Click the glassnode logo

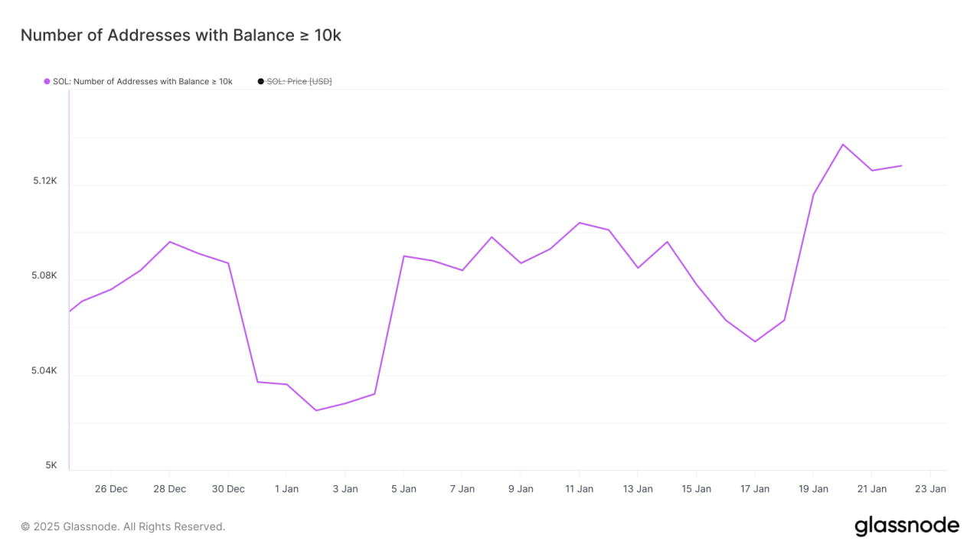pyautogui.click(x=906, y=526)
